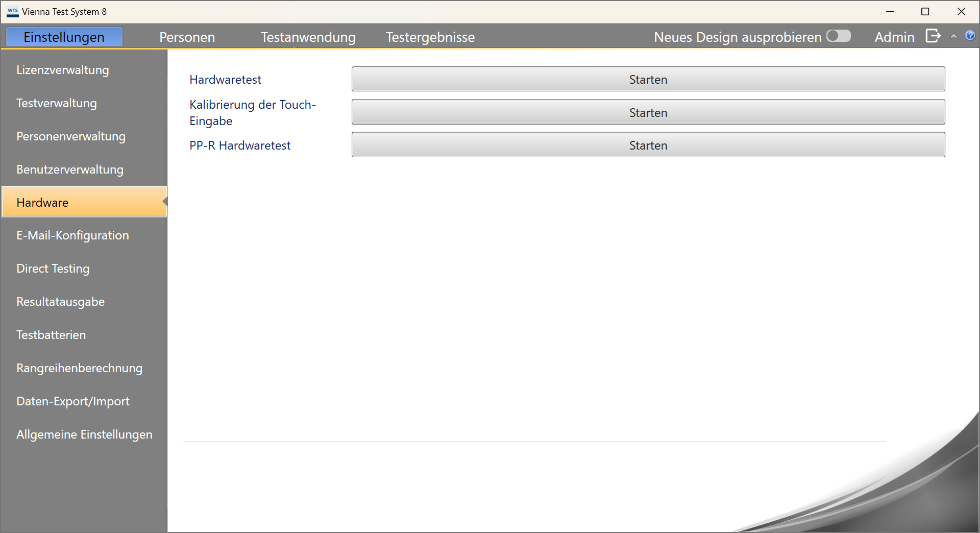Viewport: 980px width, 533px height.
Task: Go to the Testergebnisse tab
Action: click(x=430, y=37)
